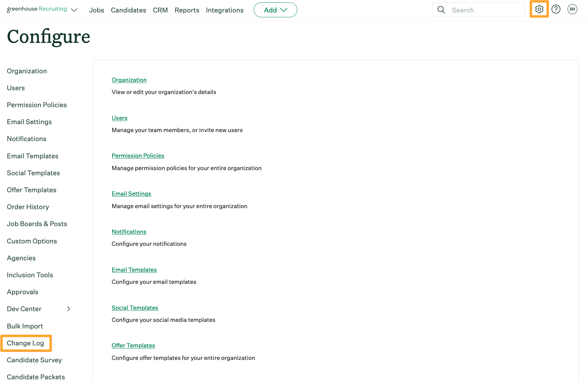
Task: Expand the Dev Center sidebar item
Action: tap(68, 309)
